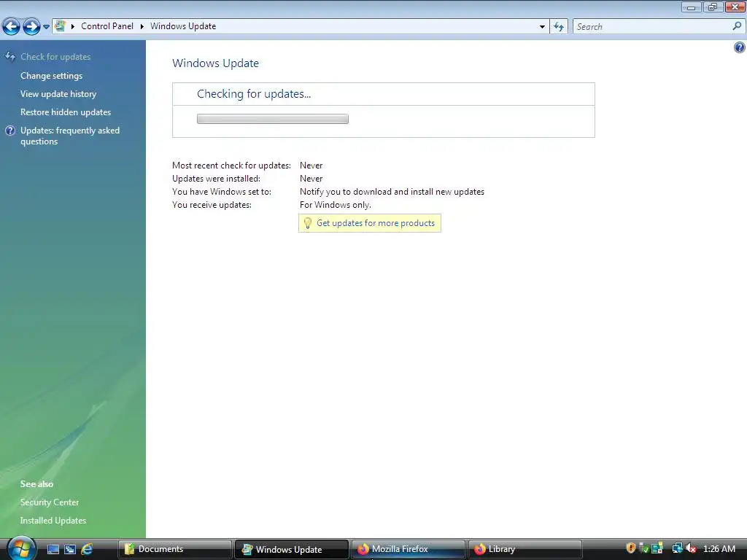Click the 'Checking for updates...' text
Screen dimensions: 747x560
(x=254, y=94)
